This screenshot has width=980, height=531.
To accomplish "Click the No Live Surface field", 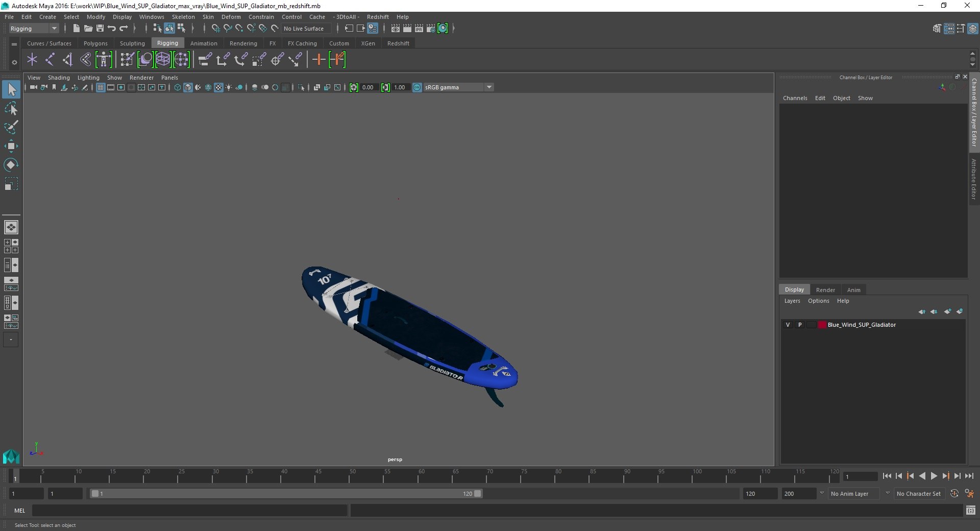I will 307,29.
